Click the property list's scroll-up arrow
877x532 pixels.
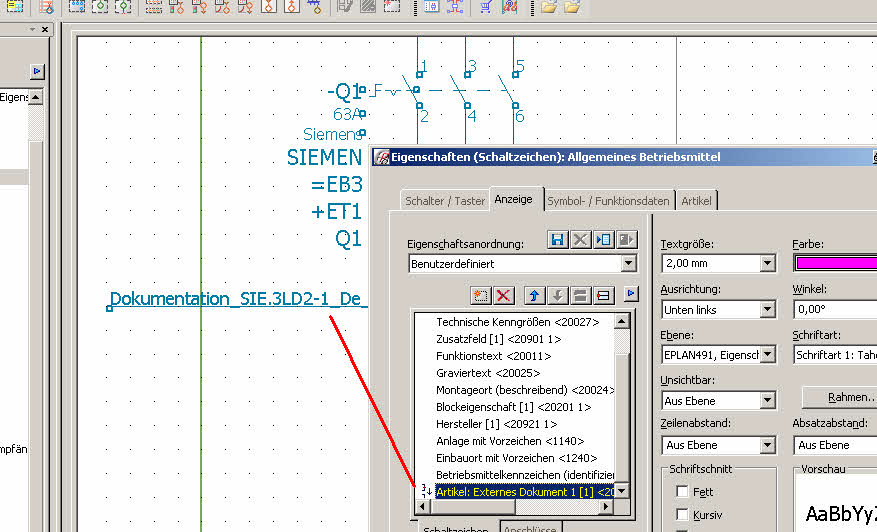[x=621, y=321]
